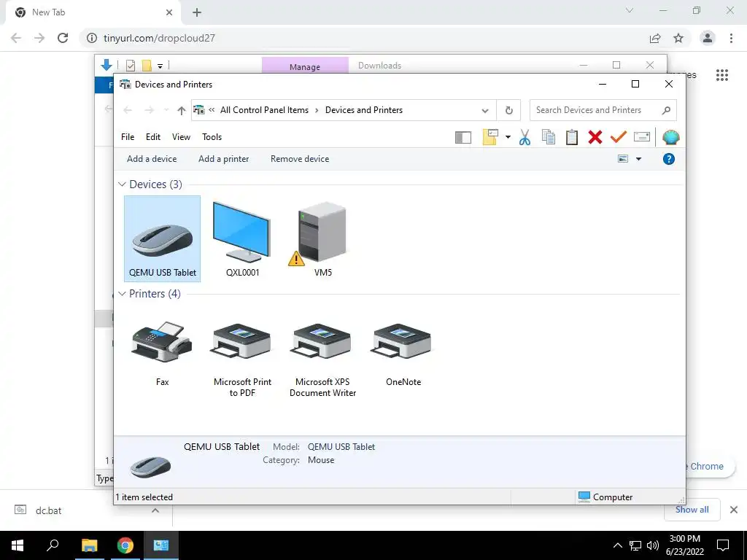Click the red X Delete toolbar icon
The width and height of the screenshot is (747, 560).
tap(595, 138)
